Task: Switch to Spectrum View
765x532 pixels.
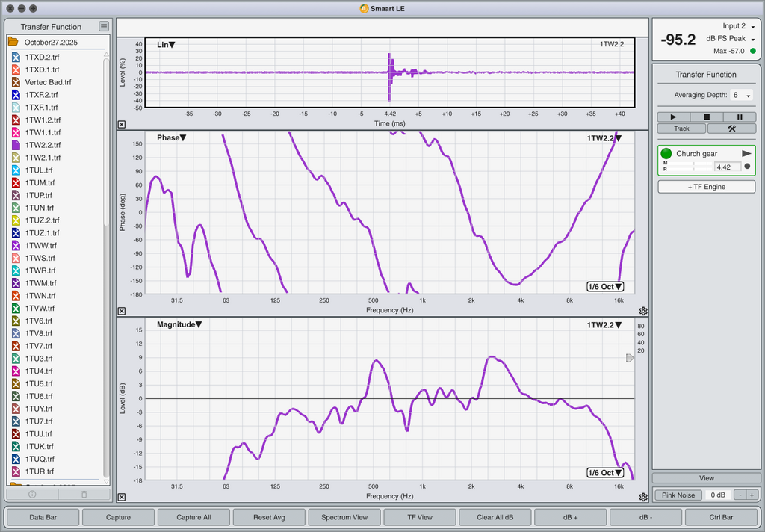Action: pos(344,517)
